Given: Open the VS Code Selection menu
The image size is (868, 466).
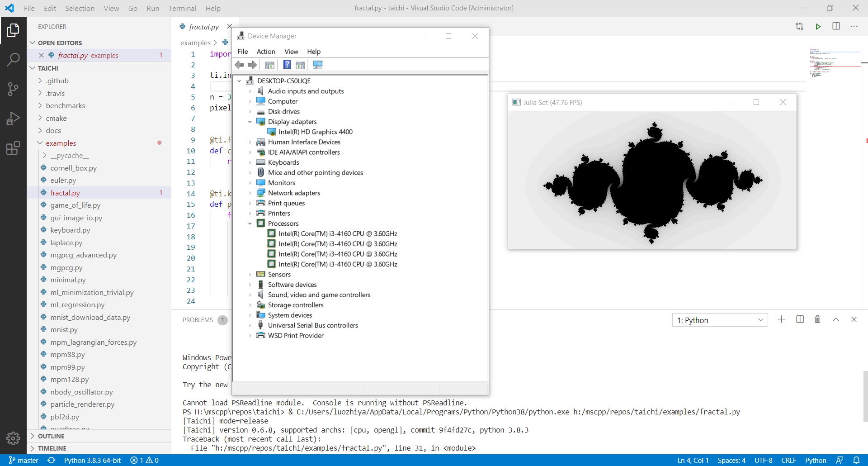Looking at the screenshot, I should coord(80,8).
